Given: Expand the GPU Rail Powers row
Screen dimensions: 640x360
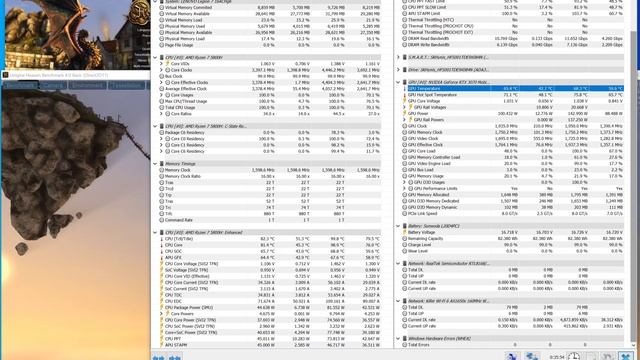Looking at the screenshot, I should (x=404, y=120).
